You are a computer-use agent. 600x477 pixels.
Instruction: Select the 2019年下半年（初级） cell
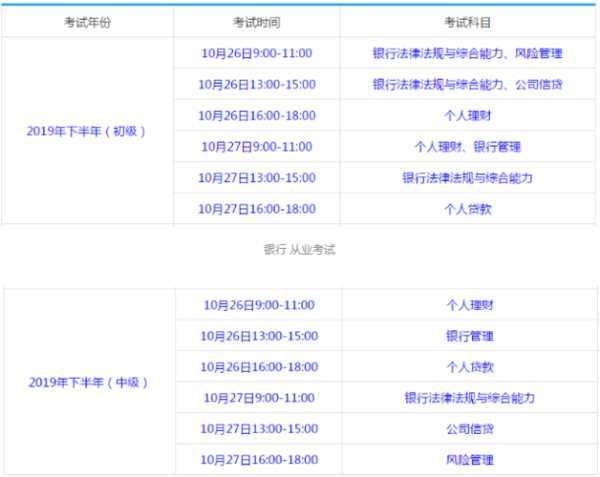tap(87, 130)
